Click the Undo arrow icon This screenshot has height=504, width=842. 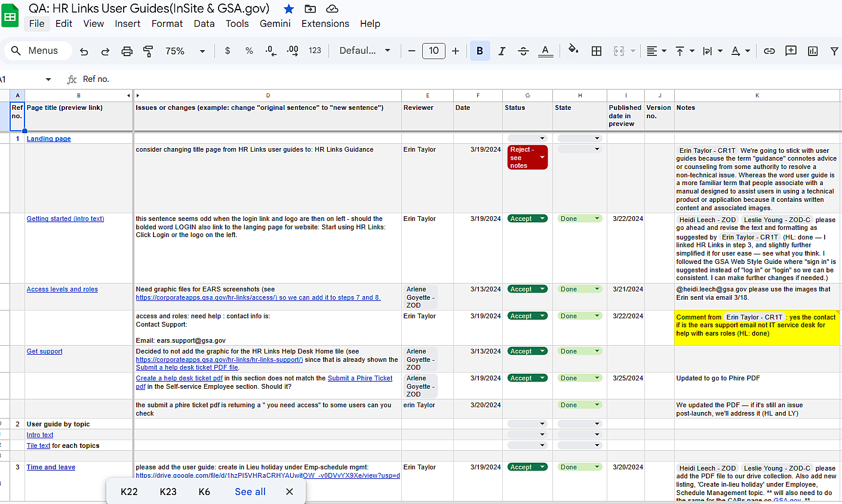point(84,51)
